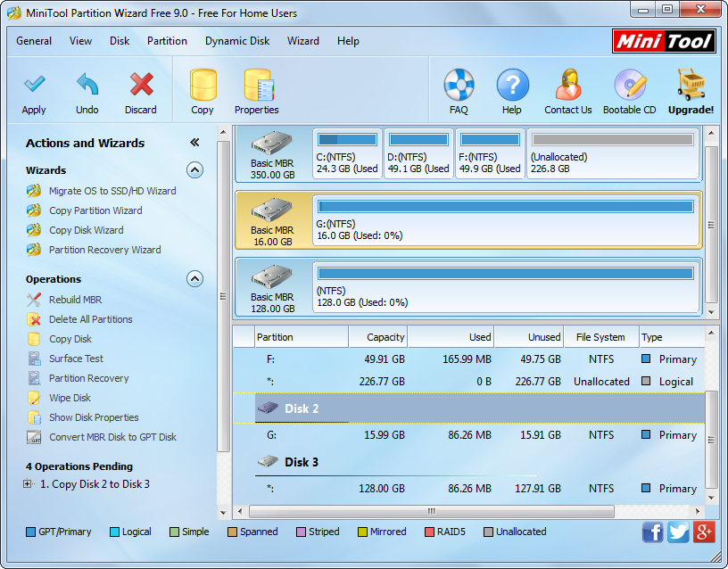Select the 128.00 GB Basic MBR disk icon
Image resolution: width=728 pixels, height=569 pixels.
tap(271, 276)
